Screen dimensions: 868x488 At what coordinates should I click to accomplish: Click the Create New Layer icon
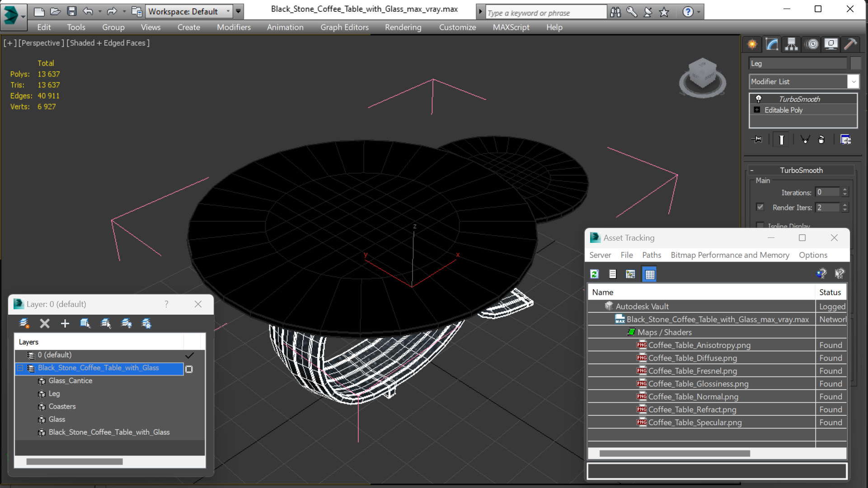pos(24,323)
